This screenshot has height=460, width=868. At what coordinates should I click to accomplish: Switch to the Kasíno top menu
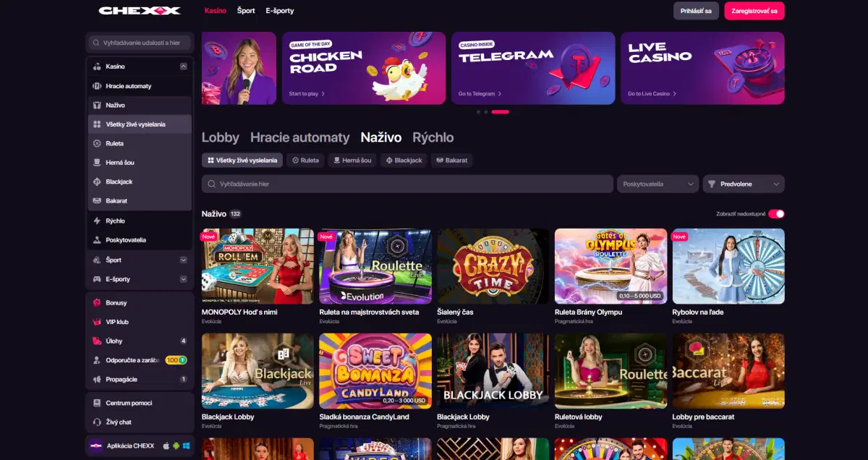[216, 11]
